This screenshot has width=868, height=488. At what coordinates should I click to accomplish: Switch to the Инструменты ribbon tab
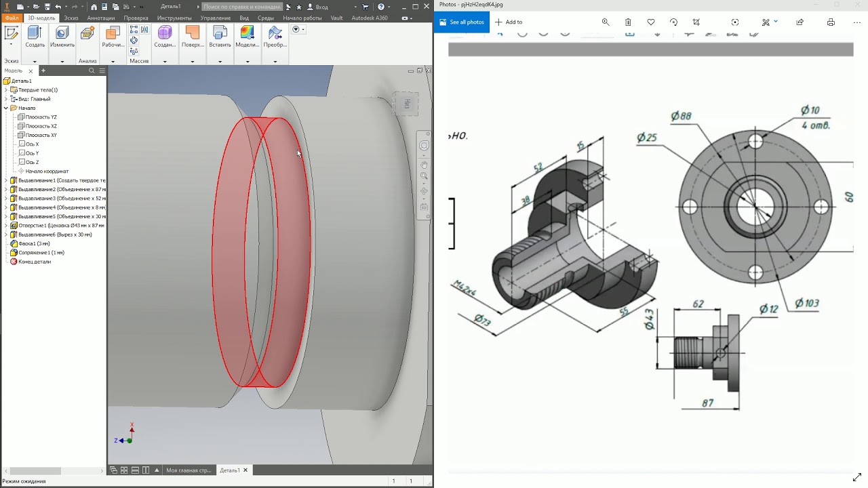[174, 18]
